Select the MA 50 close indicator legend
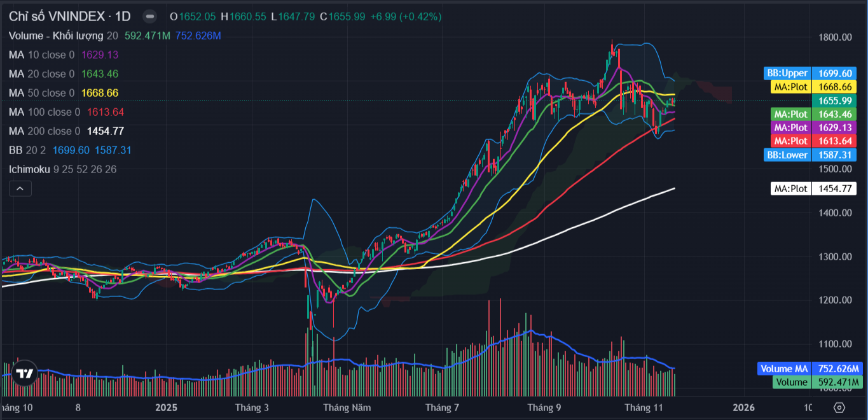 tap(41, 93)
